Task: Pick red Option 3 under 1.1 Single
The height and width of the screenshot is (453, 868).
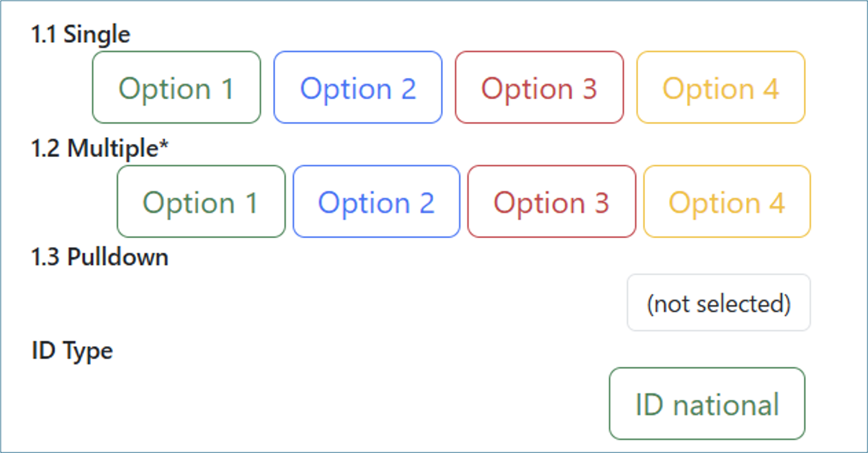Action: click(x=540, y=87)
